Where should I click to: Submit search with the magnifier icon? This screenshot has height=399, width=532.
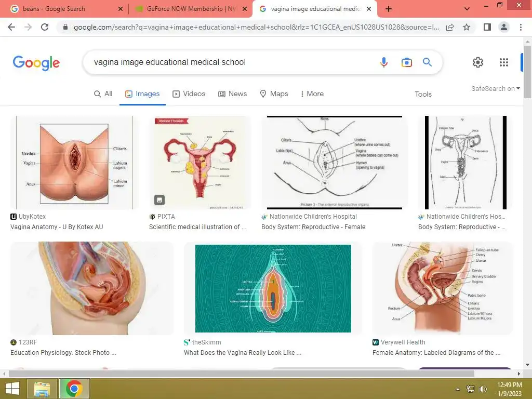(427, 62)
